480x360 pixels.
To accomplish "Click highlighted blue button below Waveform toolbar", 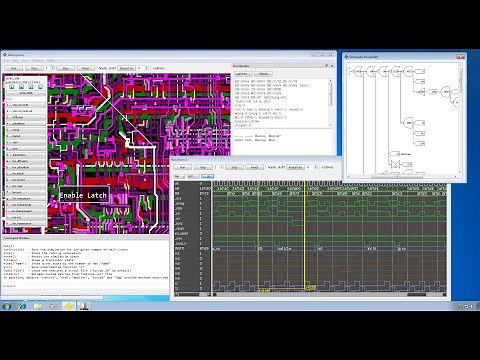I will 207,176.
